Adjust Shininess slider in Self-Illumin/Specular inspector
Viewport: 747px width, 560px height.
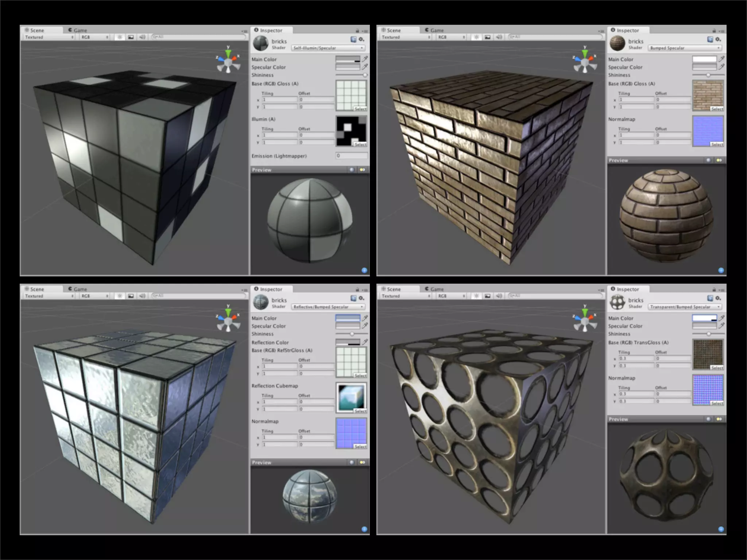click(x=352, y=75)
